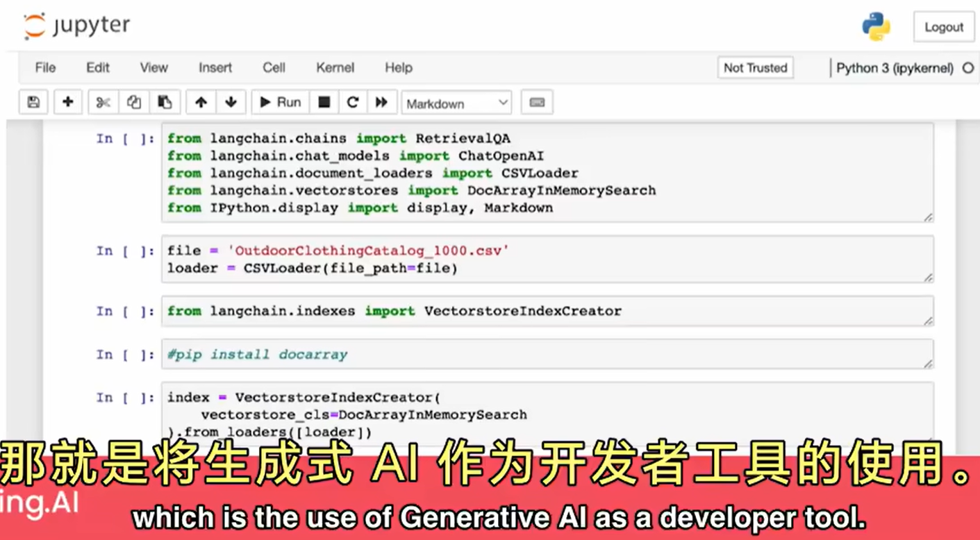Click into the pip install docarray cell
Image resolution: width=980 pixels, height=540 pixels.
[x=547, y=354]
